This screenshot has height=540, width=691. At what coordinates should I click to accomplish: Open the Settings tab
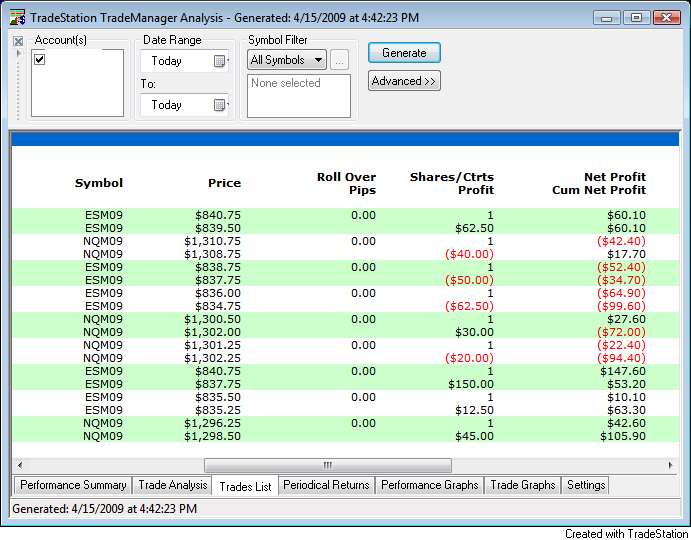[586, 485]
